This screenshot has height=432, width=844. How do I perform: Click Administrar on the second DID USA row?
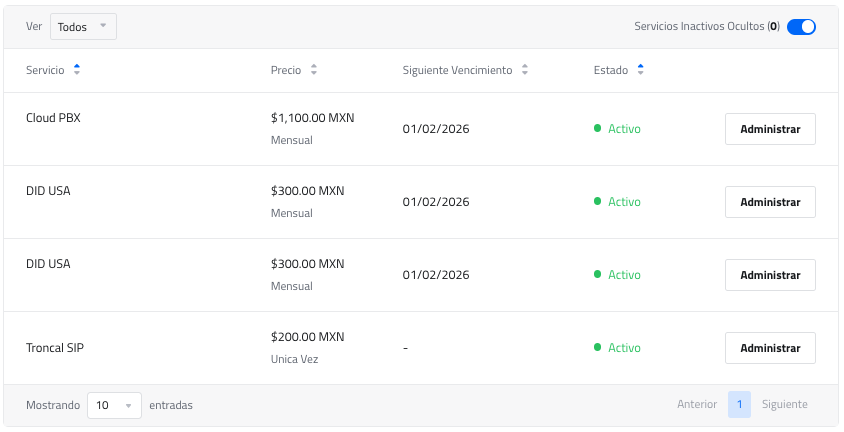769,275
